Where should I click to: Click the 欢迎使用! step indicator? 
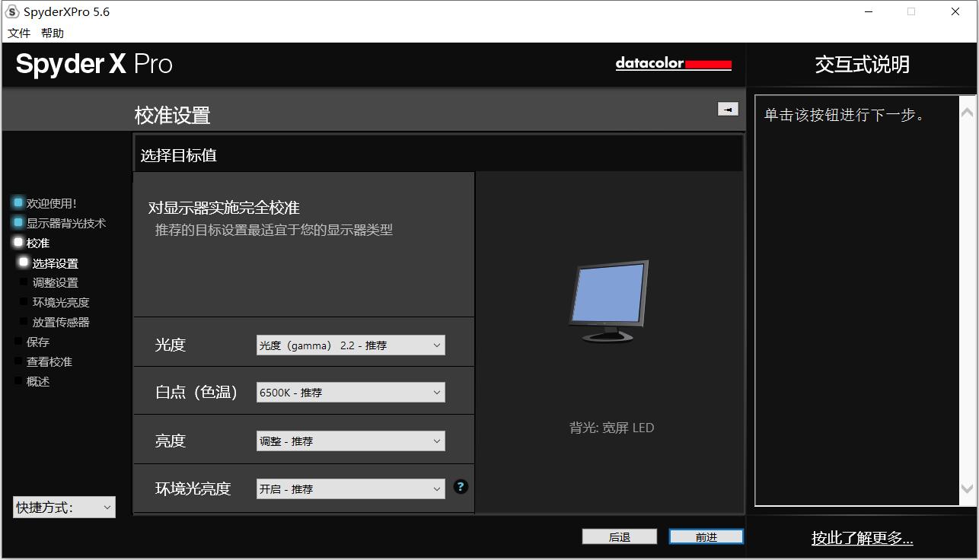18,203
